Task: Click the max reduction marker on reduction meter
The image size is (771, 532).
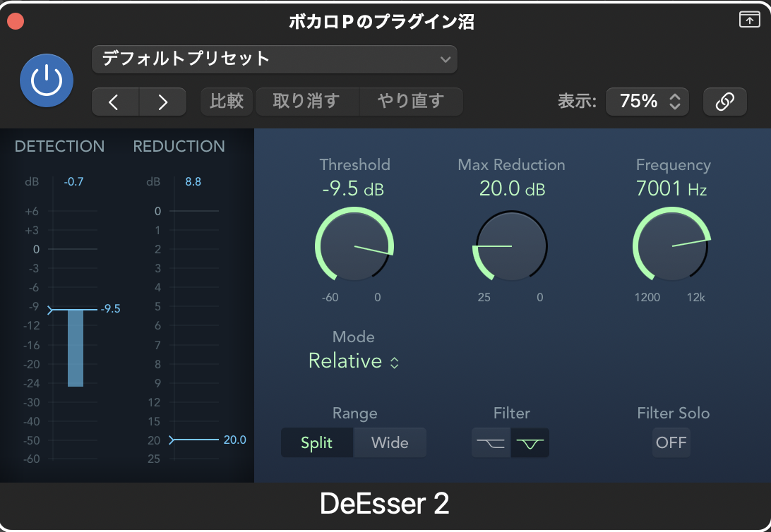Action: click(172, 440)
